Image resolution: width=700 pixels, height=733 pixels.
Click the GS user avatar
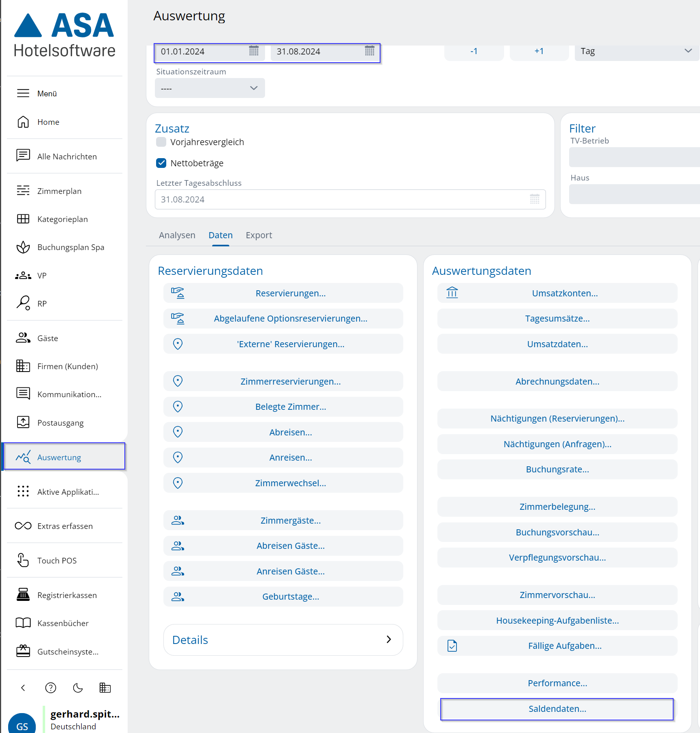(22, 724)
